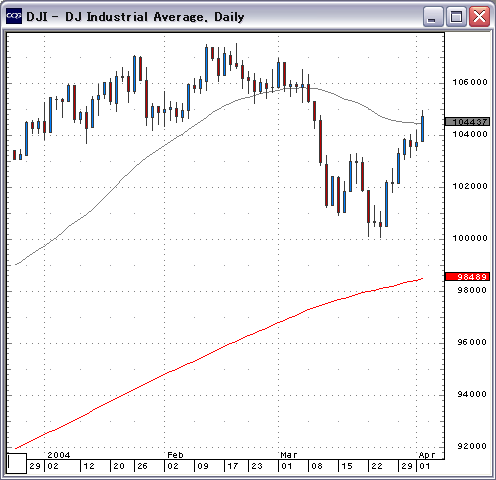Image resolution: width=496 pixels, height=480 pixels.
Task: Close the DJI chart window
Action: coord(479,16)
